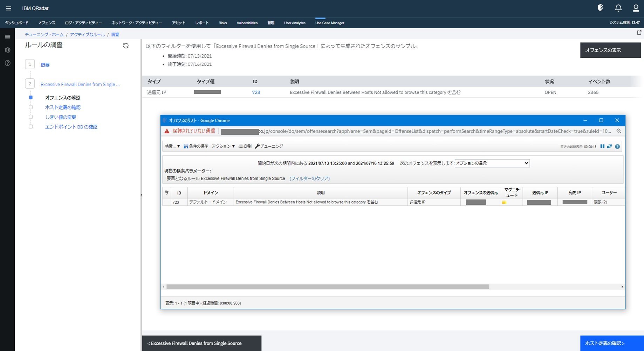644x351 pixels.
Task: Switch to the Vulnerabilities tab
Action: point(247,23)
